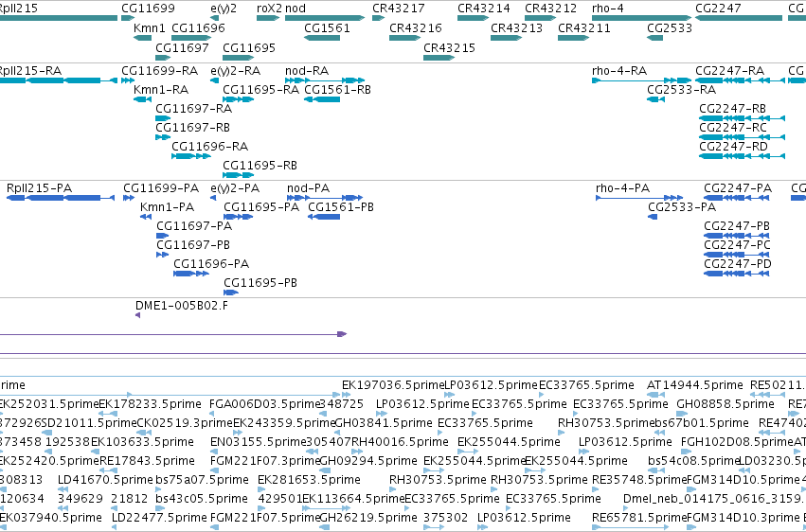Click the Kmn1-PA protein label

tap(167, 207)
